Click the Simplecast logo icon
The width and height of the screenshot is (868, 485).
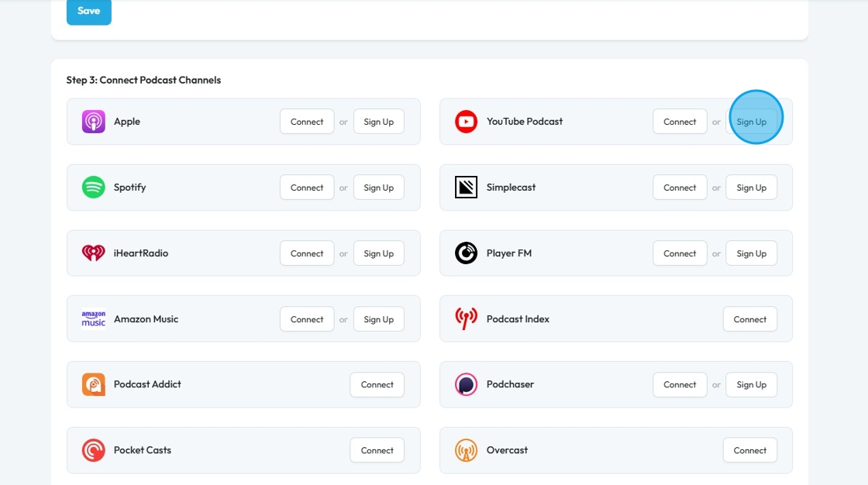467,187
